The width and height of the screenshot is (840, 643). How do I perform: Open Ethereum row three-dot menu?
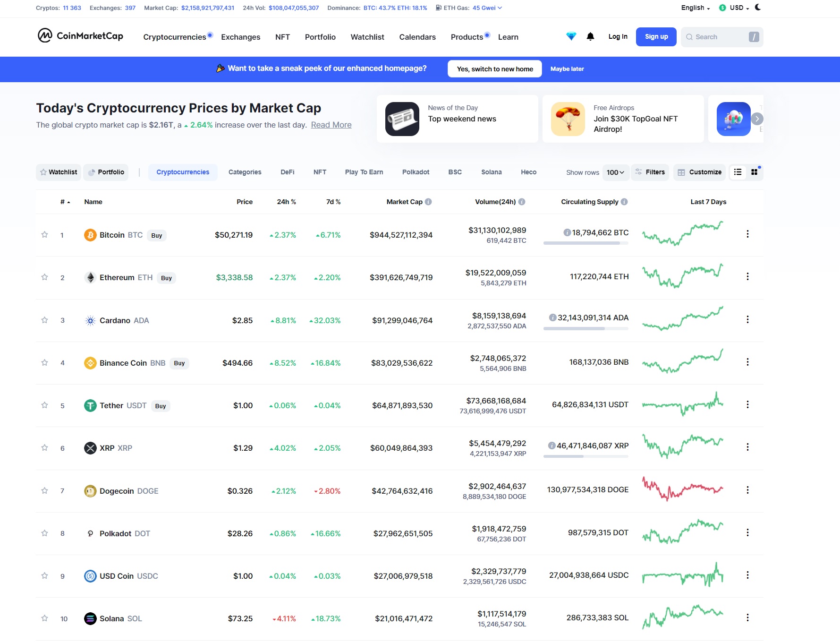747,276
